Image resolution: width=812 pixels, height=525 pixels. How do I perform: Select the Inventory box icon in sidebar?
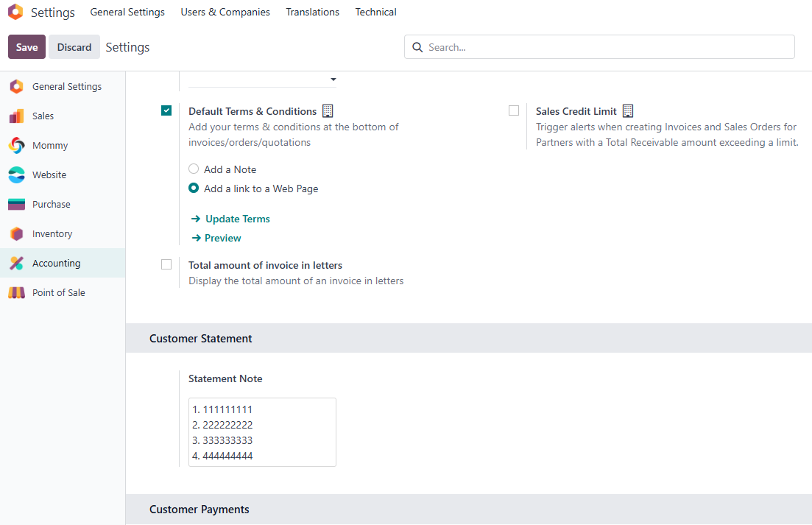pyautogui.click(x=17, y=234)
